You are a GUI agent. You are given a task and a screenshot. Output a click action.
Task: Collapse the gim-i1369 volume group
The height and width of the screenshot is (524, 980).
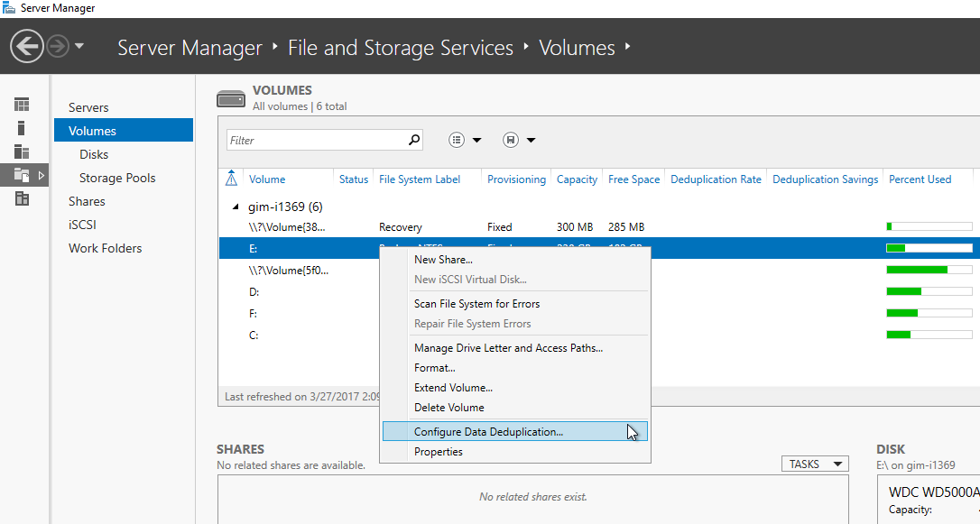click(237, 207)
